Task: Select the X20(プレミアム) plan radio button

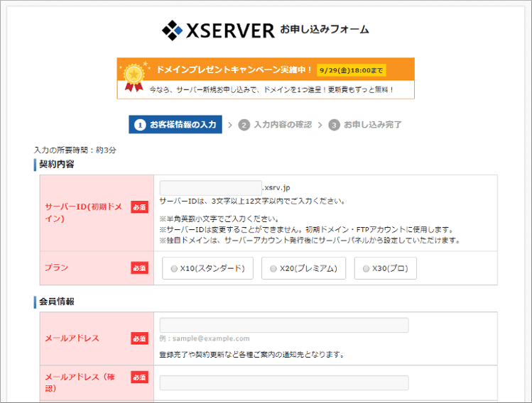Action: [x=273, y=269]
